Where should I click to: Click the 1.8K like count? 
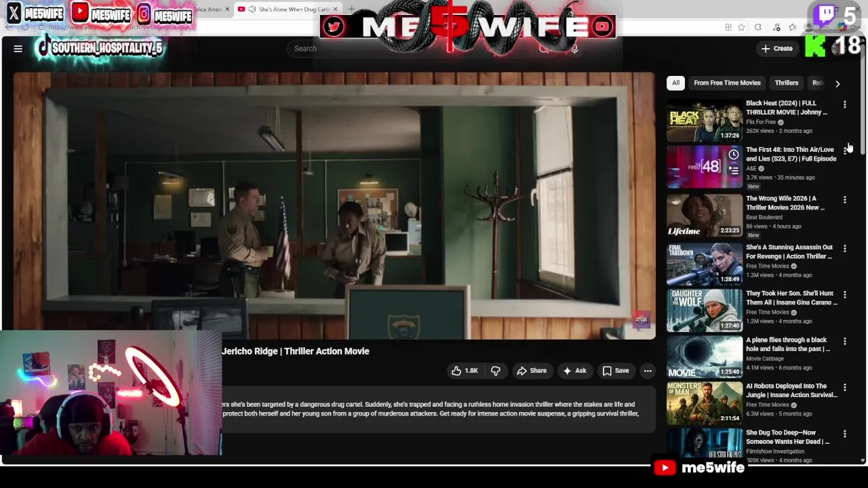[x=471, y=371]
